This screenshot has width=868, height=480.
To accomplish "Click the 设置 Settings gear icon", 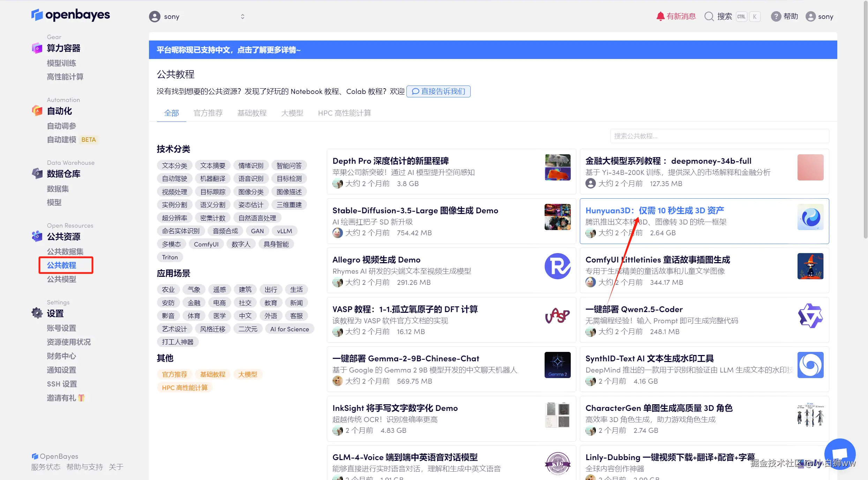I will [37, 313].
